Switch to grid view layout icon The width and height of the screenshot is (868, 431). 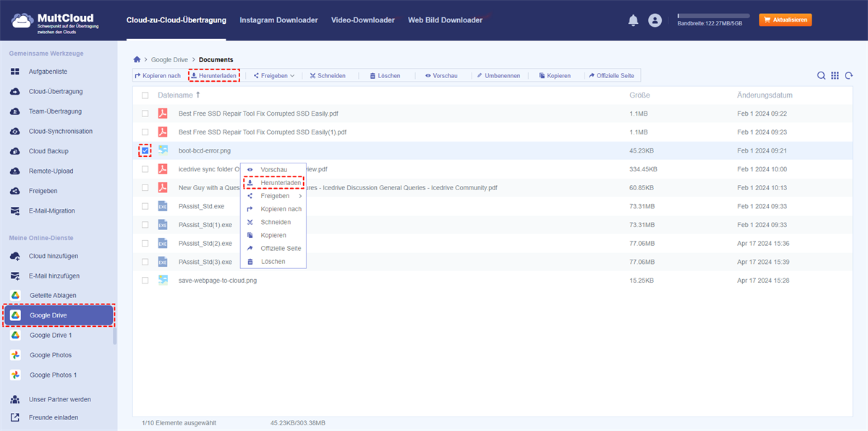pos(835,76)
